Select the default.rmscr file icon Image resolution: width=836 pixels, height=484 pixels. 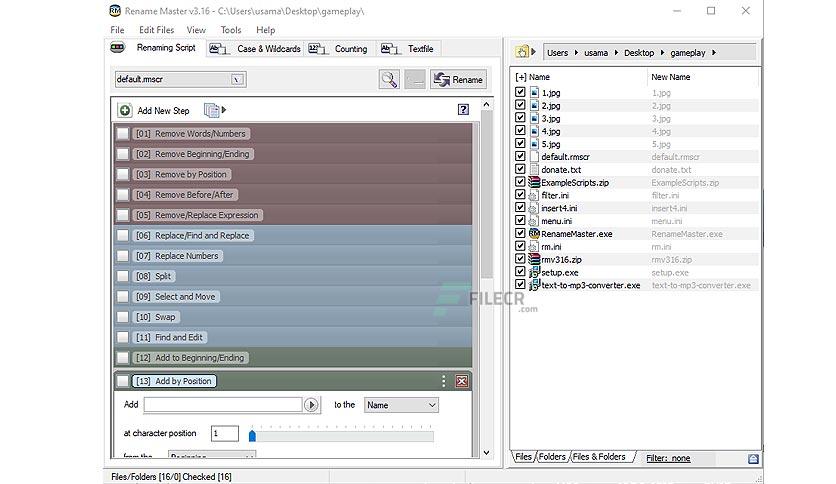point(534,157)
